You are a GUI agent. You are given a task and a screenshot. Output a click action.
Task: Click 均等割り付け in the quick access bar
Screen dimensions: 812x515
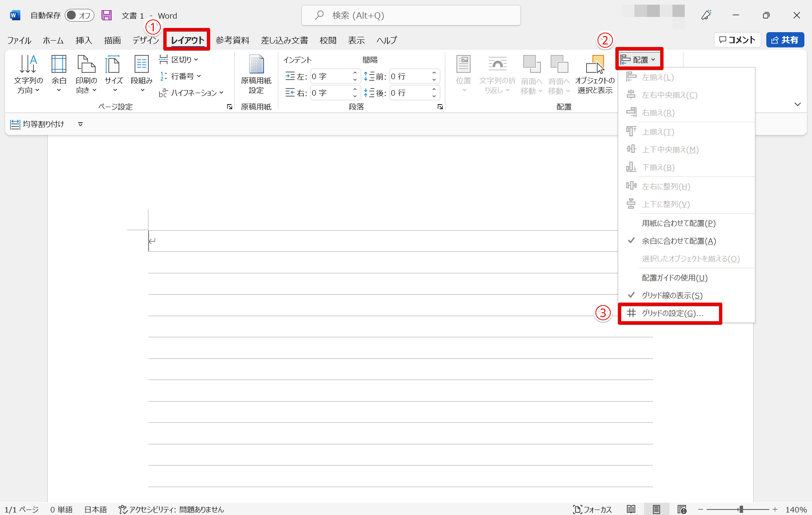click(x=37, y=124)
